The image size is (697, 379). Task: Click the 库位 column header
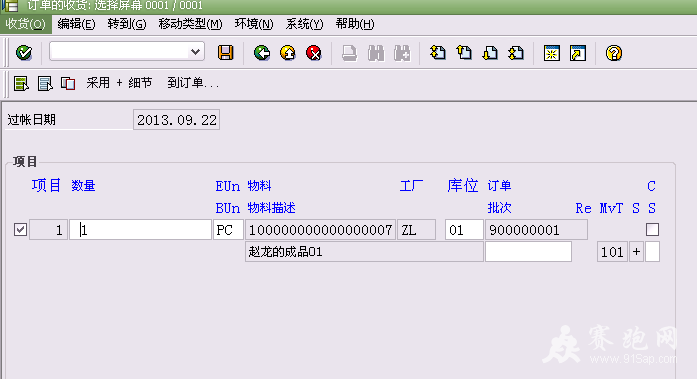(x=462, y=185)
